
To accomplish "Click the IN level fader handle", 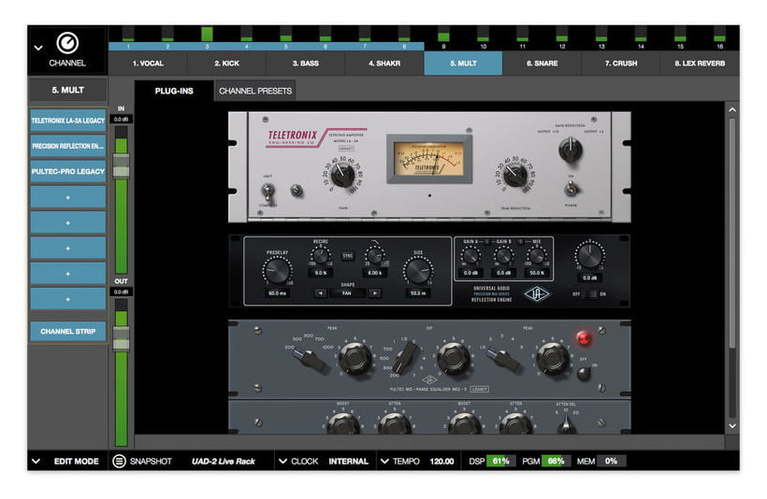I will 121,165.
